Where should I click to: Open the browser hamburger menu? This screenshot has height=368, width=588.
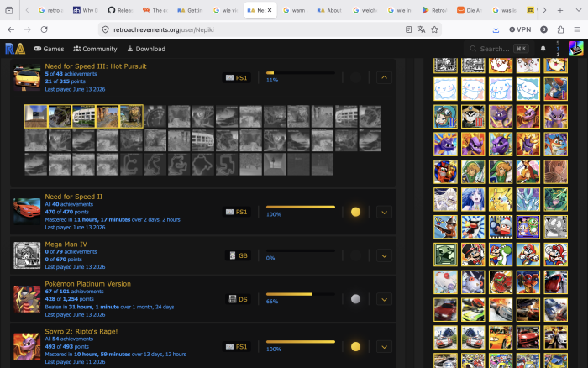pyautogui.click(x=577, y=29)
